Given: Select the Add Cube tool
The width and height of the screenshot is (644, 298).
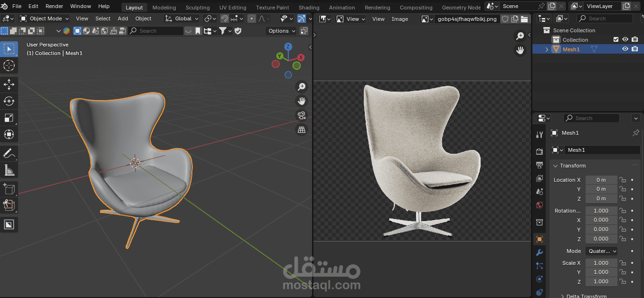Looking at the screenshot, I should coord(9,189).
